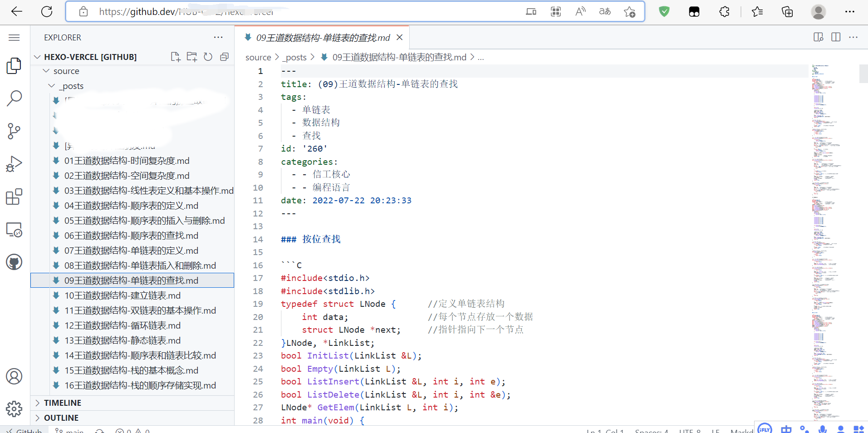
Task: Add this page to browser favorites
Action: click(x=629, y=12)
